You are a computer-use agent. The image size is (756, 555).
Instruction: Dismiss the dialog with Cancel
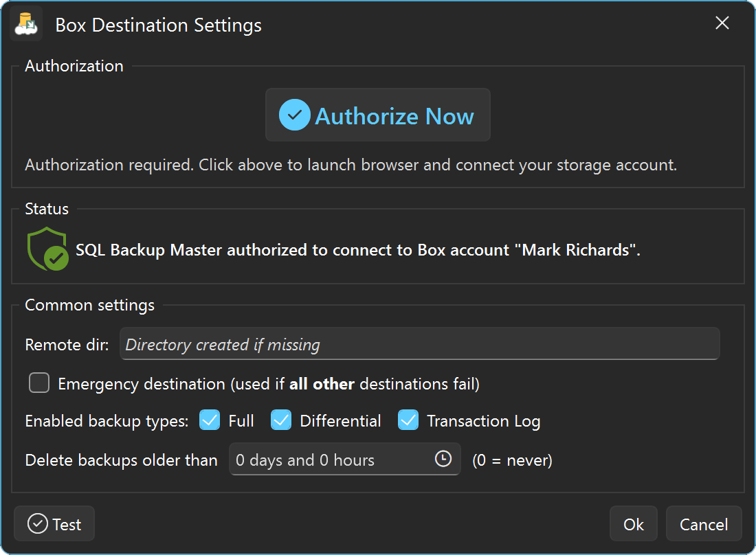coord(703,523)
